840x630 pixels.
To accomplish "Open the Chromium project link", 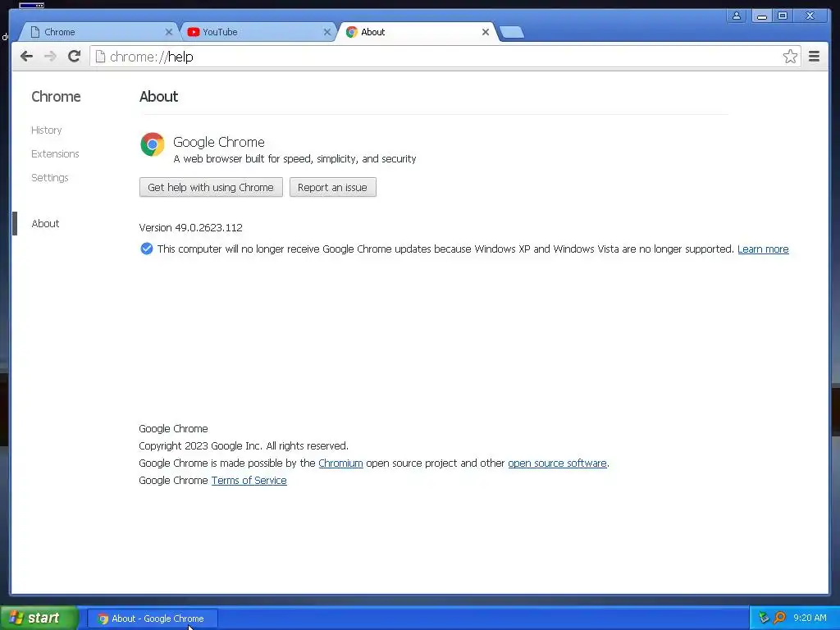I will coord(340,463).
